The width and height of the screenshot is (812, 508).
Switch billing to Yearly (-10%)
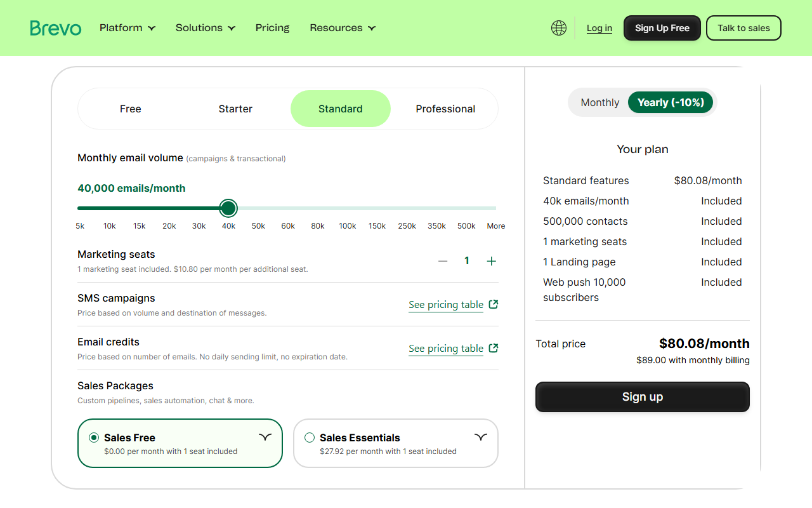tap(671, 102)
